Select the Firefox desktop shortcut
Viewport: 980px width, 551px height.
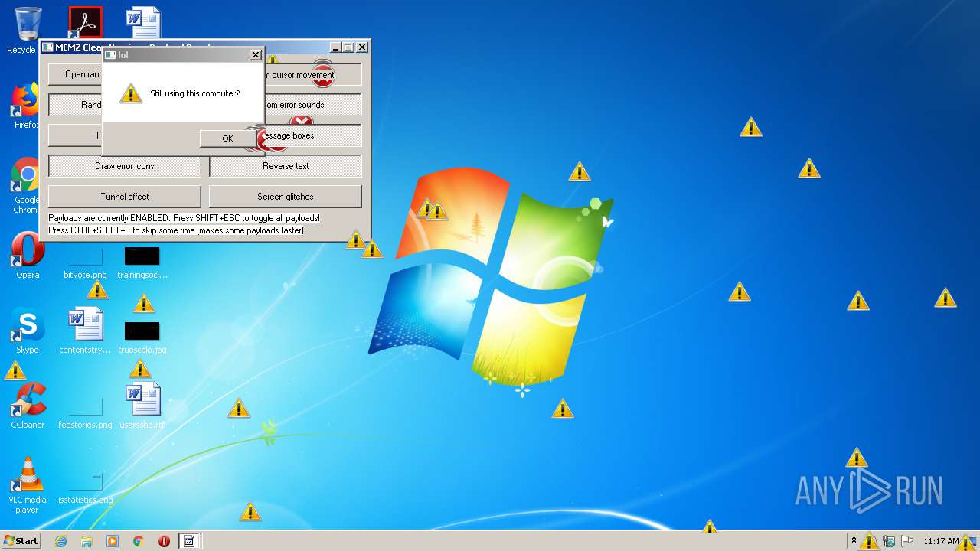(x=27, y=106)
